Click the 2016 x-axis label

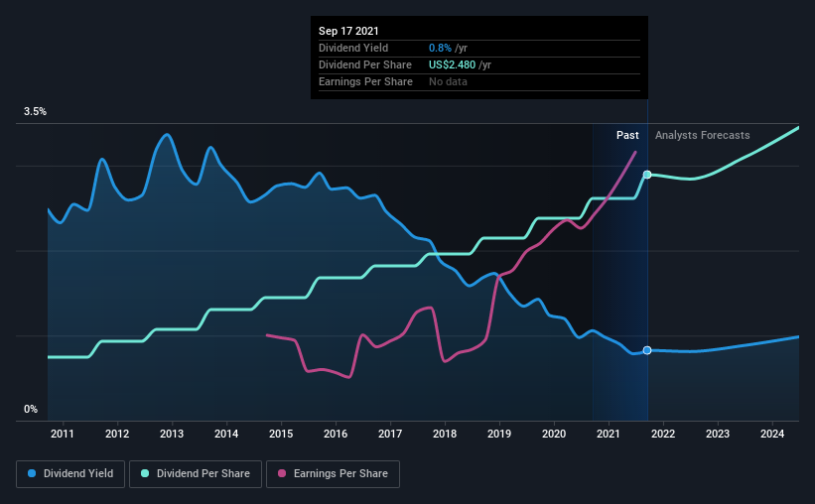tap(336, 434)
